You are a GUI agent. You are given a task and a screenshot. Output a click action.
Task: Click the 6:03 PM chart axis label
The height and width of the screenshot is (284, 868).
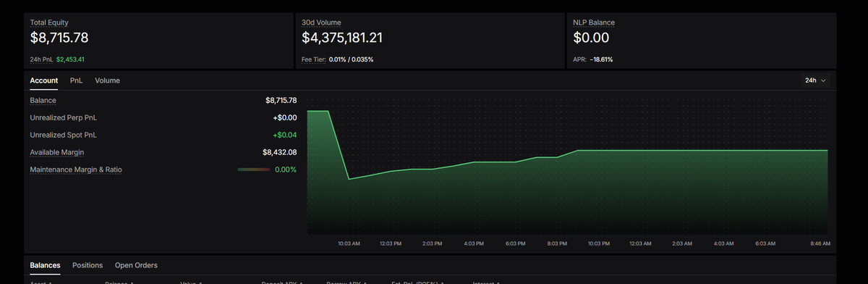tap(516, 243)
